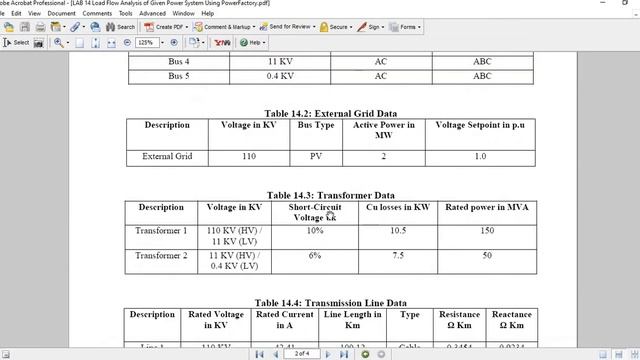Activate the Select text tool
The width and height of the screenshot is (640, 360).
[x=16, y=42]
